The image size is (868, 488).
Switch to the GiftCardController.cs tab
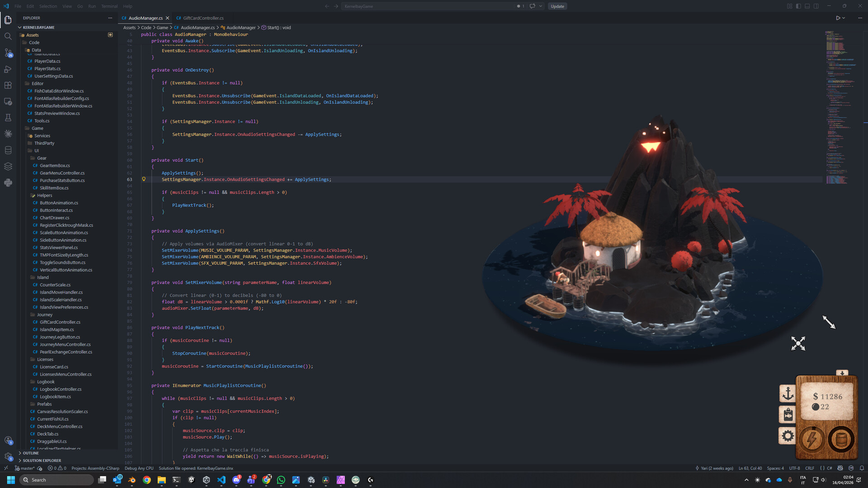coord(203,18)
